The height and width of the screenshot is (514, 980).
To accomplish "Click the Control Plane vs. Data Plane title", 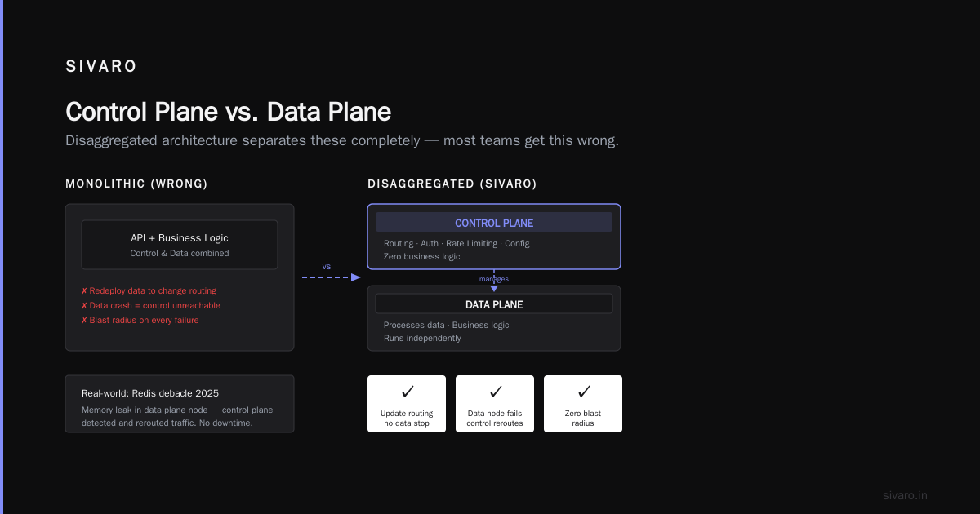I will click(x=228, y=112).
